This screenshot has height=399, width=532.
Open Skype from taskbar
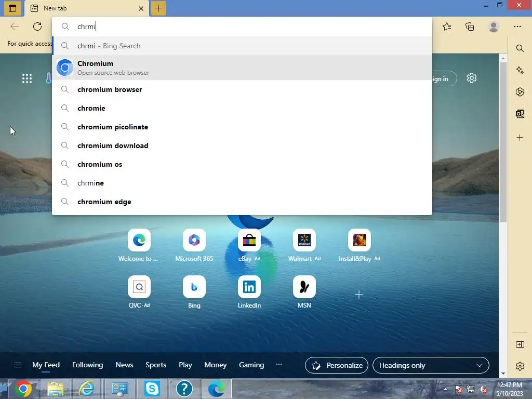click(152, 389)
